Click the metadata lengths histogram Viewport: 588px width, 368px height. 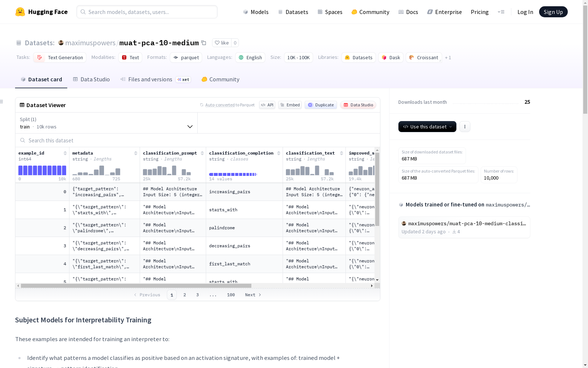pyautogui.click(x=96, y=170)
